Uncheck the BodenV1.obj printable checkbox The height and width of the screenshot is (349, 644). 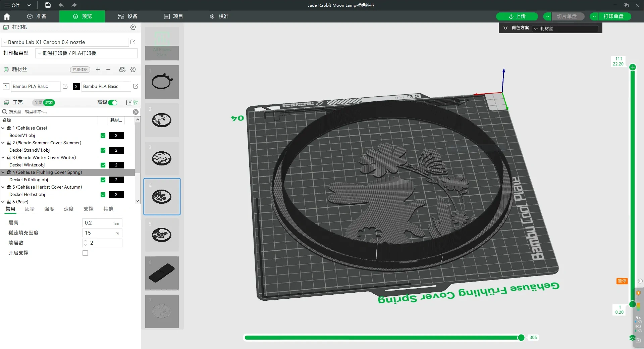[x=103, y=136]
